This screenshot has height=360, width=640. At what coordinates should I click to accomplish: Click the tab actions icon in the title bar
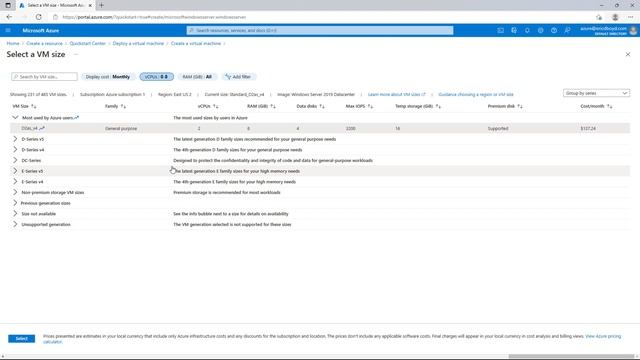click(8, 5)
